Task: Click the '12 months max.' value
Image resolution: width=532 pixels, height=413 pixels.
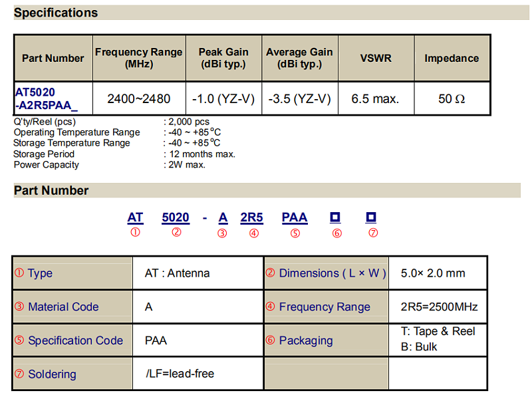Action: pos(202,154)
